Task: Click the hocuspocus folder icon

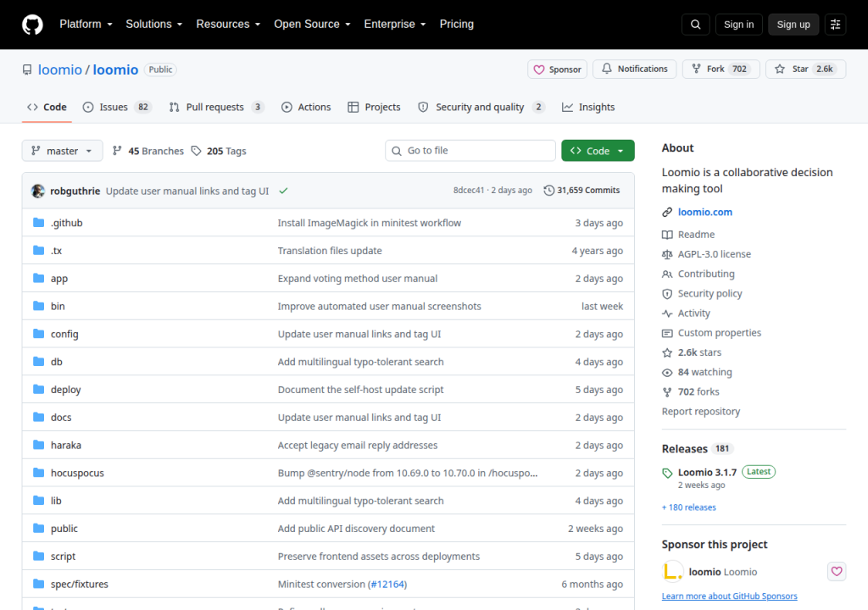Action: pos(38,472)
